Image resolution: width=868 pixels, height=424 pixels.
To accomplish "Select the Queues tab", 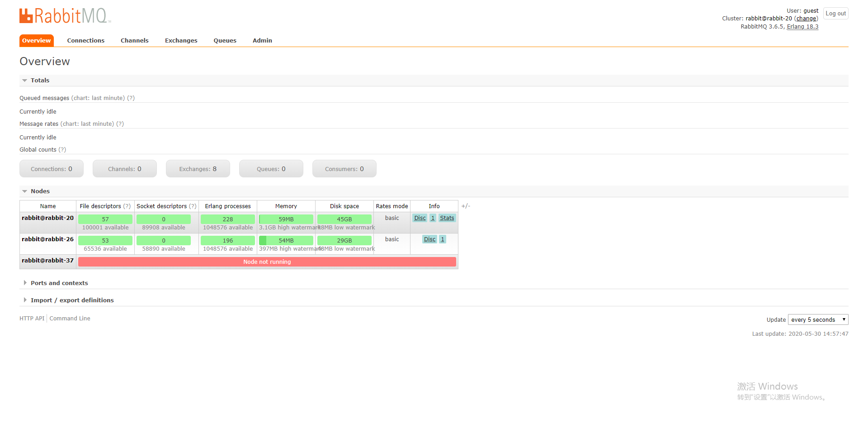I will click(x=225, y=40).
